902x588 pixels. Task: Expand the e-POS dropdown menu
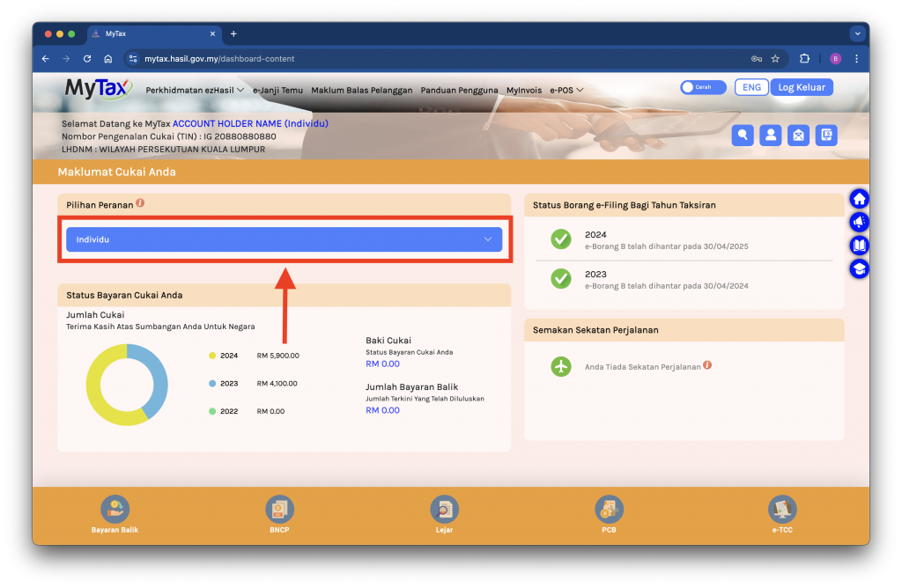[x=566, y=90]
